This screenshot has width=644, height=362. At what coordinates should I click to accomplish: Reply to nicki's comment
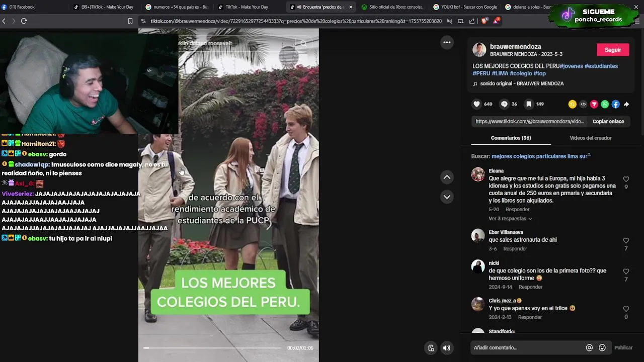(530, 287)
